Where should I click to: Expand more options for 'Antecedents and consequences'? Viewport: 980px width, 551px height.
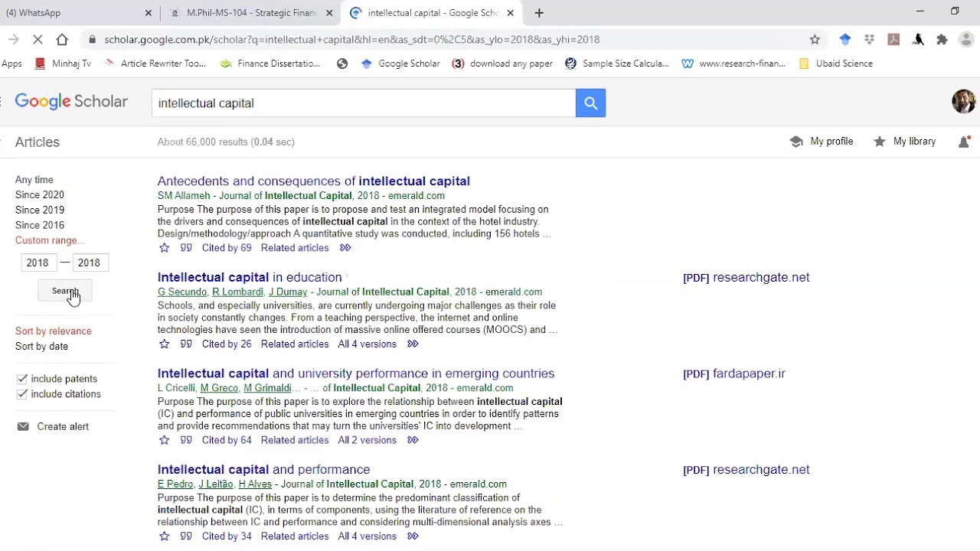point(345,248)
